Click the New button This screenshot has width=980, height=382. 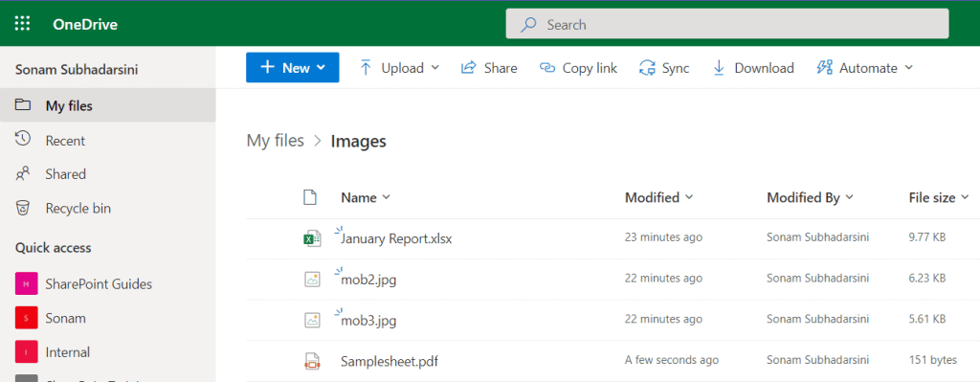pyautogui.click(x=293, y=68)
